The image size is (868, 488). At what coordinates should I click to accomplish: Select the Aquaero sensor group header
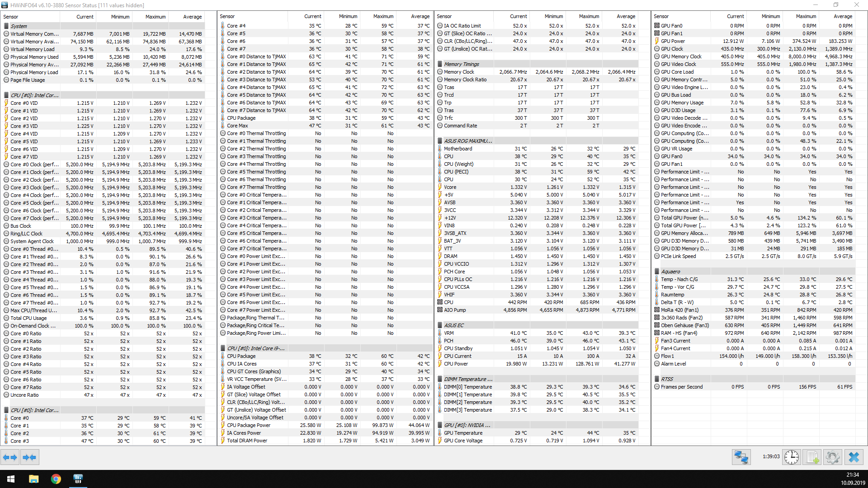click(x=670, y=272)
